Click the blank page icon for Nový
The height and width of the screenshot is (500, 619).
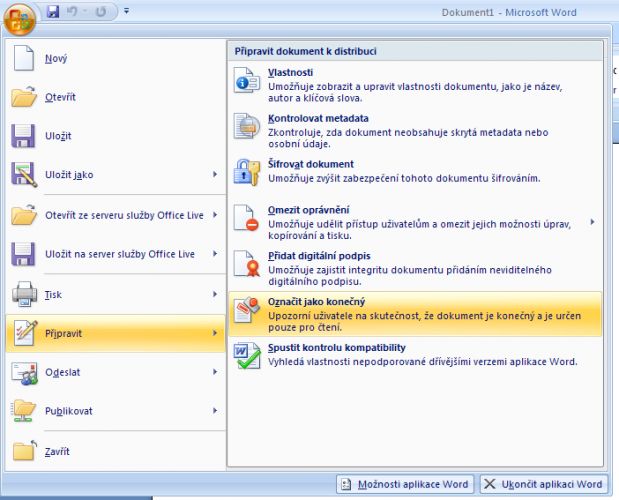click(x=24, y=58)
